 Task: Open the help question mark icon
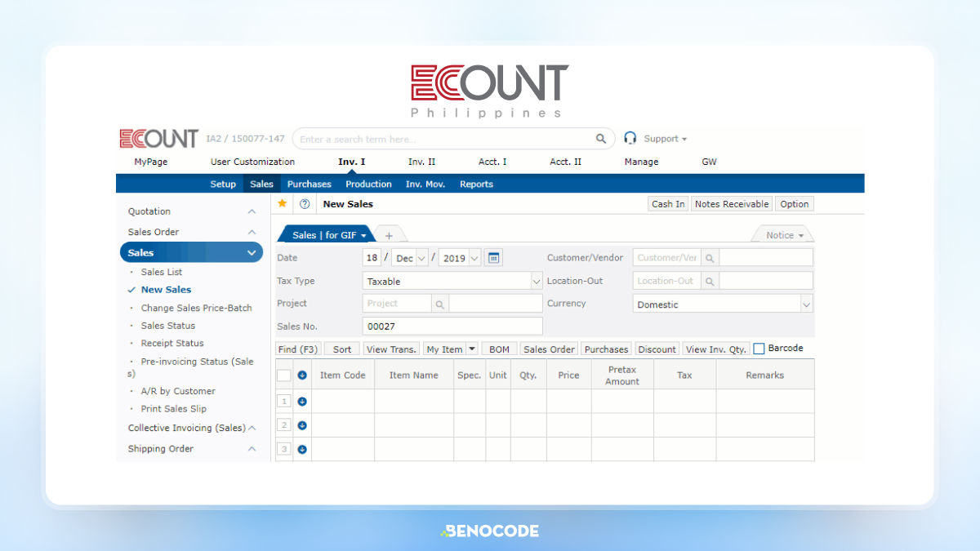click(x=305, y=204)
